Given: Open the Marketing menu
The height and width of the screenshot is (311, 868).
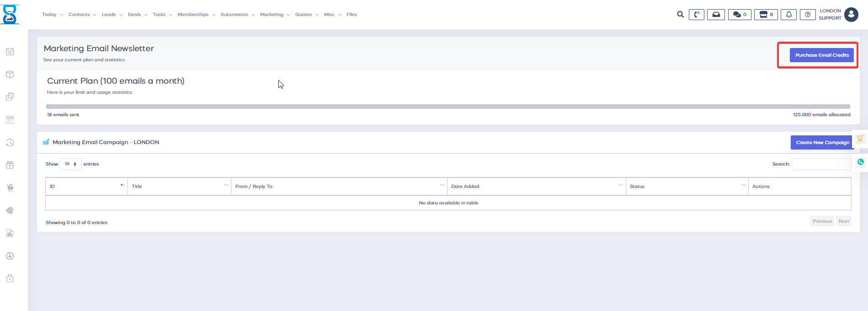Looking at the screenshot, I should [x=275, y=15].
